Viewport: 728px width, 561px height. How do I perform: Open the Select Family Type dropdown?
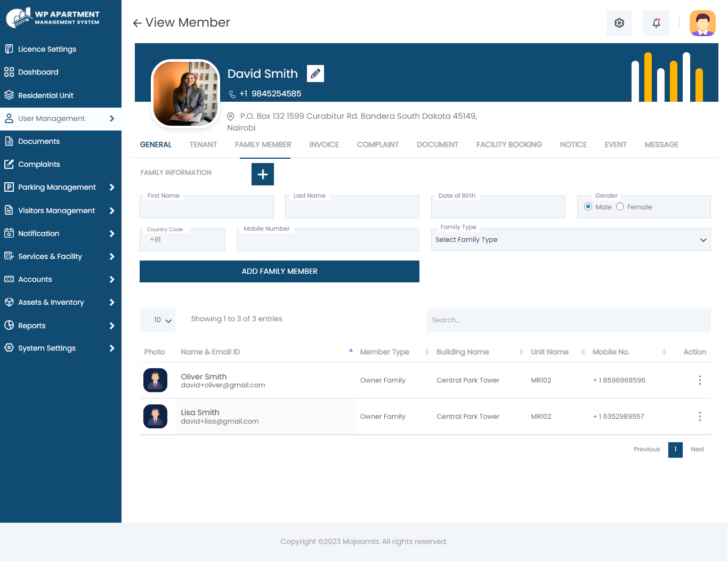(571, 240)
